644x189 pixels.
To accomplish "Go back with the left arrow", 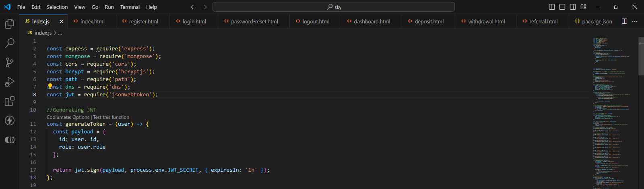I will pyautogui.click(x=194, y=7).
